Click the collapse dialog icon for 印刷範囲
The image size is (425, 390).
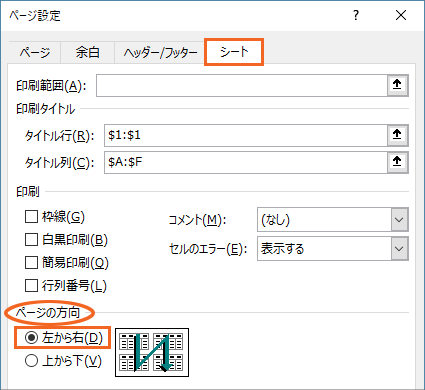397,85
